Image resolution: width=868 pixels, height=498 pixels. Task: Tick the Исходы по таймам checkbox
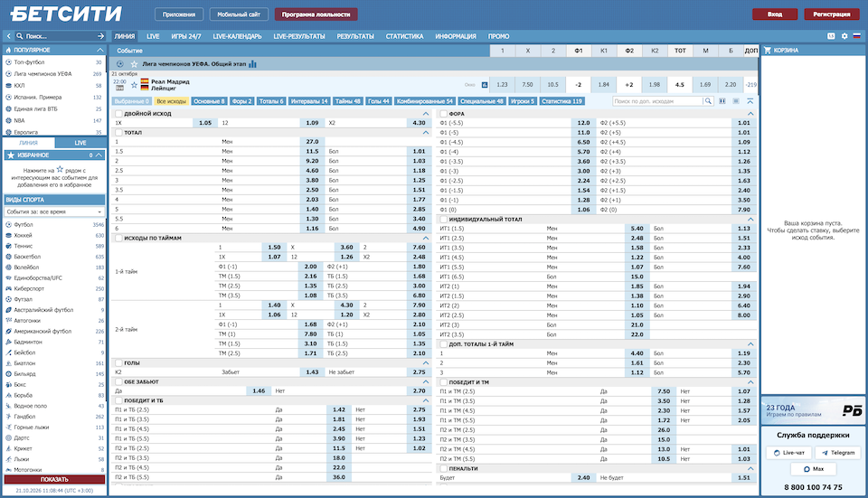tap(118, 238)
